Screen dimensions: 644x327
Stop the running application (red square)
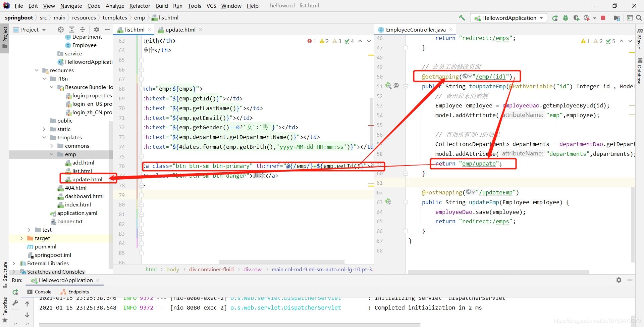pos(603,18)
